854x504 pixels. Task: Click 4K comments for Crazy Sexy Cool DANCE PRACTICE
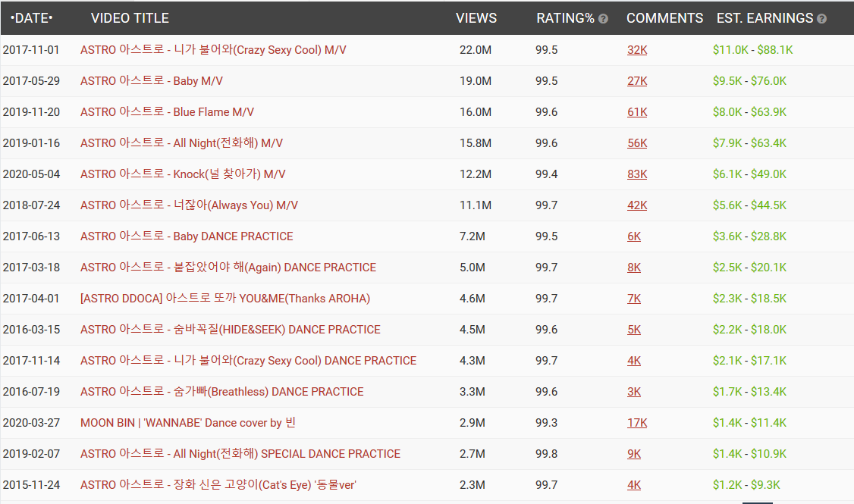(634, 360)
